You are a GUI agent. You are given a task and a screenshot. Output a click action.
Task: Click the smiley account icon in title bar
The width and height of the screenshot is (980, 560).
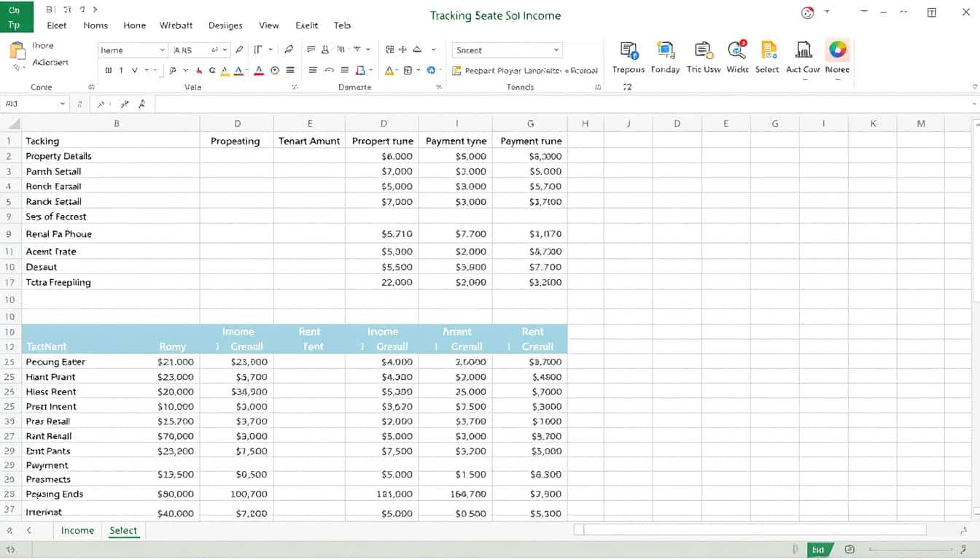pos(807,12)
